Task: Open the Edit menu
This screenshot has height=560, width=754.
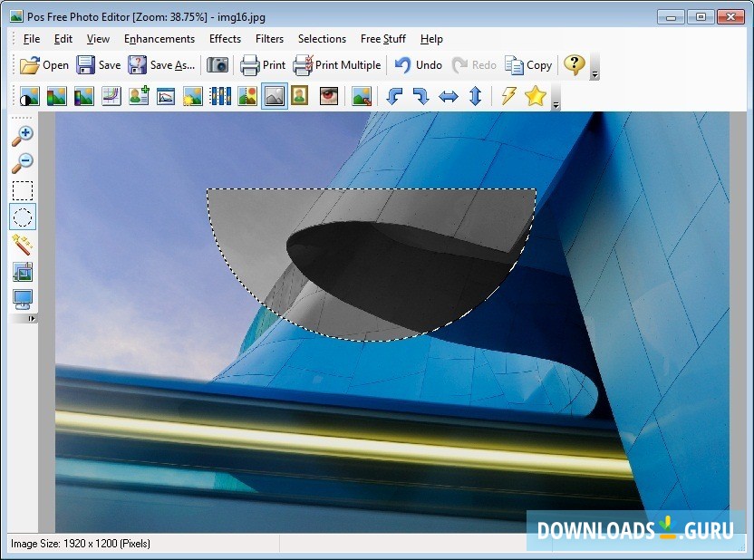Action: coord(63,39)
